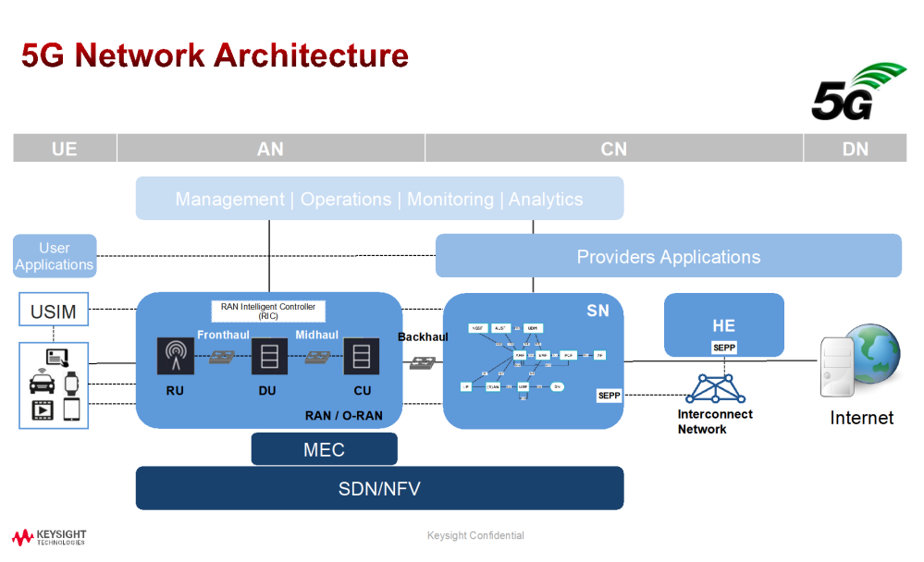
Task: Click the 5G logo with green waves
Action: click(x=858, y=92)
